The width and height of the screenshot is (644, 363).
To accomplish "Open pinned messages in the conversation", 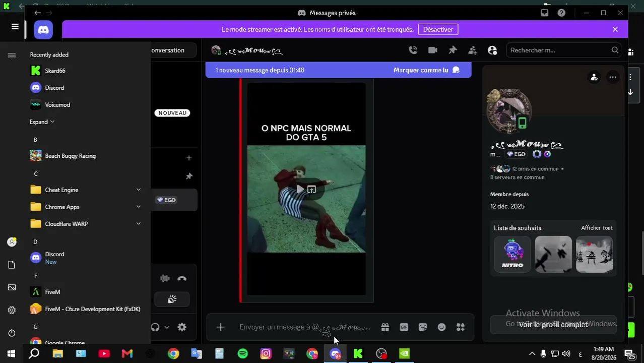I will [x=453, y=50].
